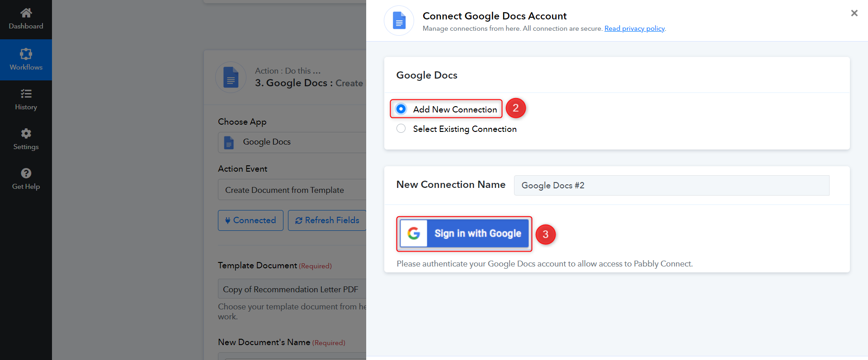
Task: Click the Refresh Fields button
Action: pos(327,220)
